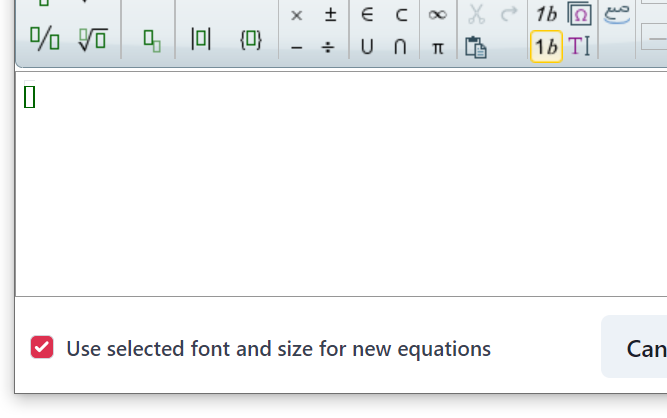Insert the intersection symbol
Screen dimensions: 667x418
click(401, 47)
